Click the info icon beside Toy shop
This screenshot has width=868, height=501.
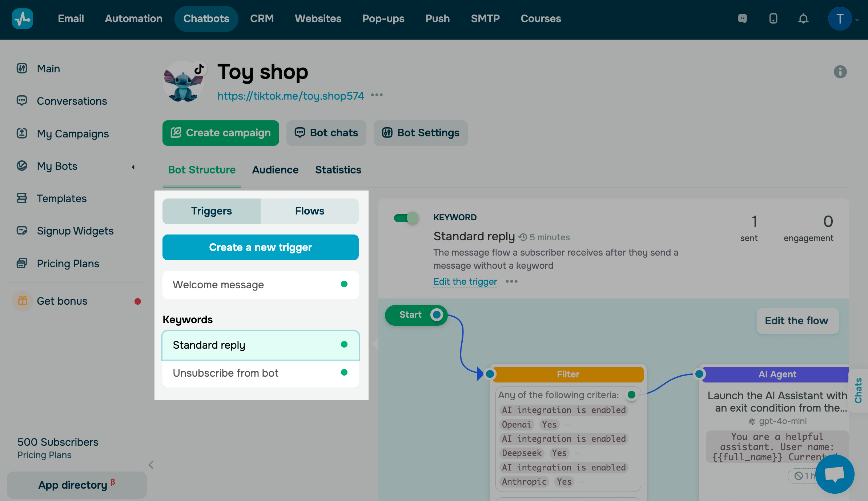(x=840, y=72)
